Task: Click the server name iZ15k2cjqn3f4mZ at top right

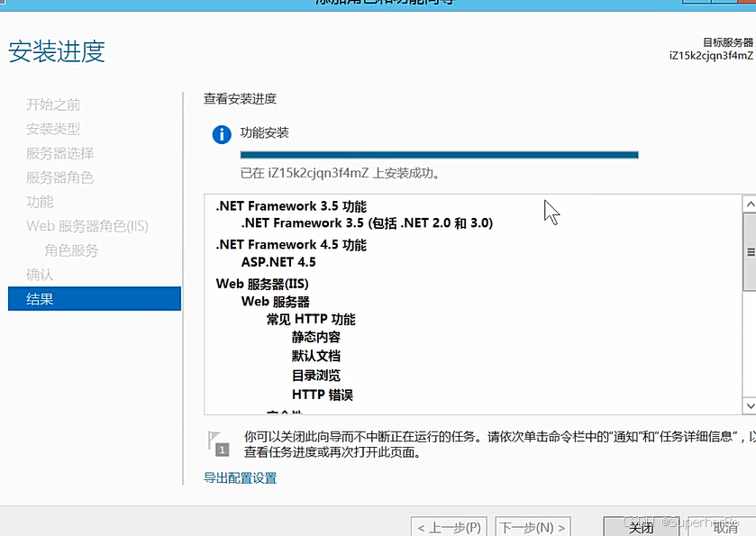Action: [711, 56]
